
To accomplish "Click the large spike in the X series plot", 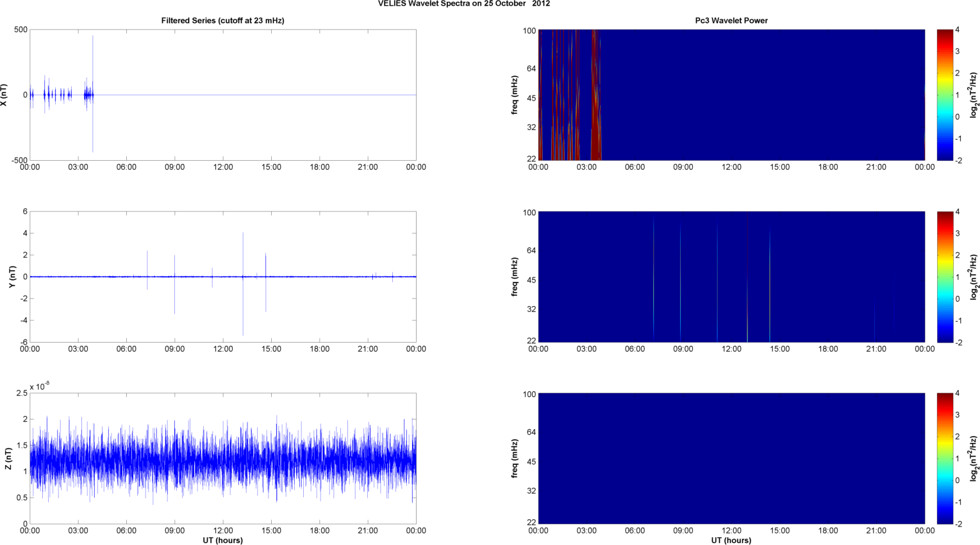I will coord(93,94).
